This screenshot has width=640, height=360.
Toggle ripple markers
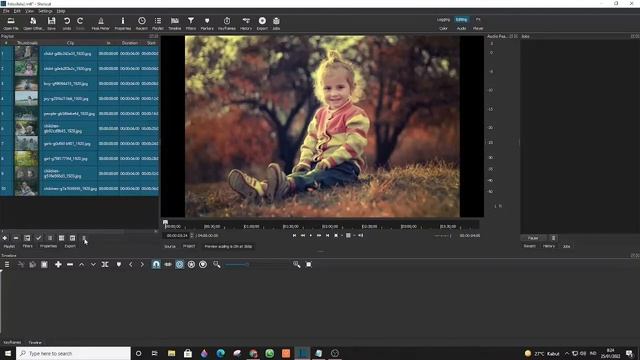point(203,264)
